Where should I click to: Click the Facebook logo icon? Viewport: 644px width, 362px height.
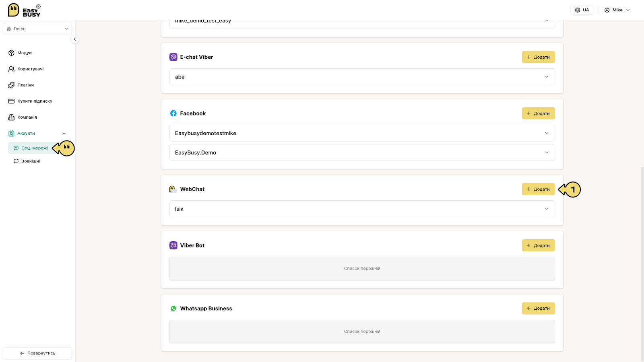click(x=173, y=113)
